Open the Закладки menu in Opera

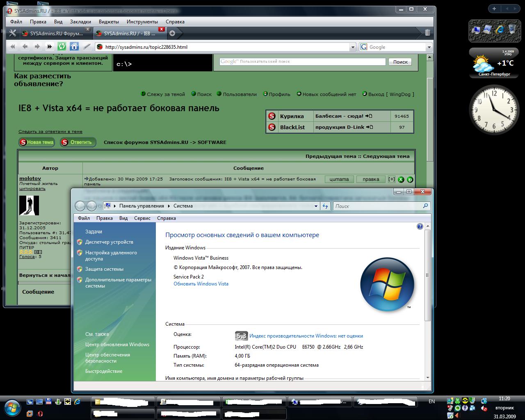click(80, 22)
